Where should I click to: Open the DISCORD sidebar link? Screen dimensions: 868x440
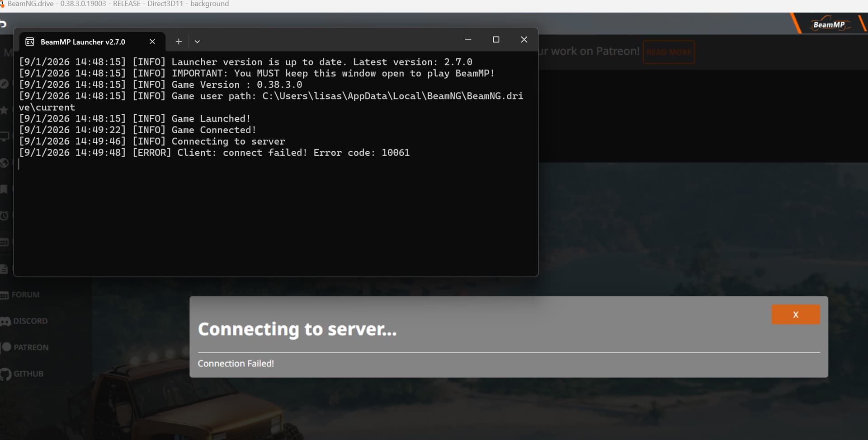[x=30, y=321]
